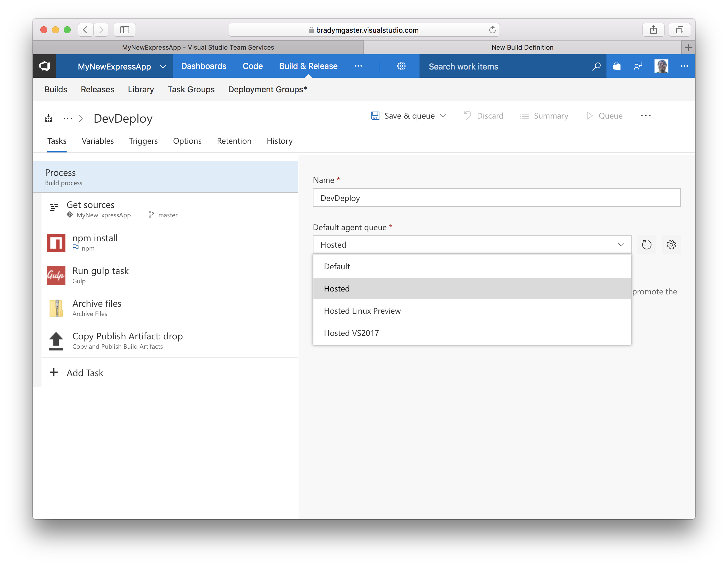728x566 pixels.
Task: Select the Process build process row
Action: tap(165, 177)
